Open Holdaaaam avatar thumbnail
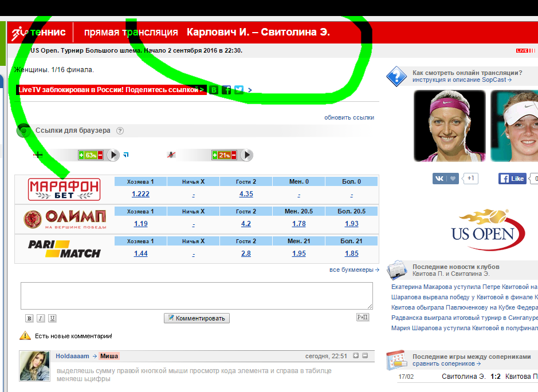Image resolution: width=538 pixels, height=392 pixels. [34, 366]
